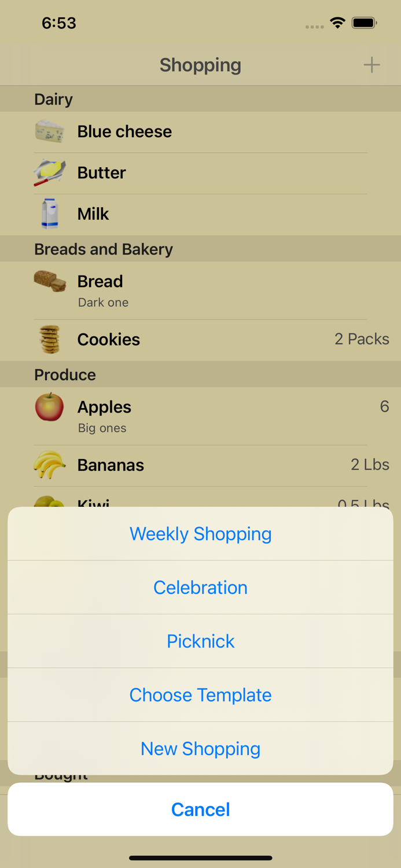Select the apple icon next to Apples
This screenshot has height=868, width=401.
point(49,407)
